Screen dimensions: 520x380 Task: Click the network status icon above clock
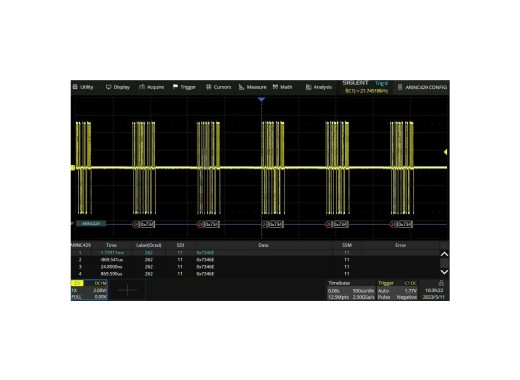(x=441, y=283)
